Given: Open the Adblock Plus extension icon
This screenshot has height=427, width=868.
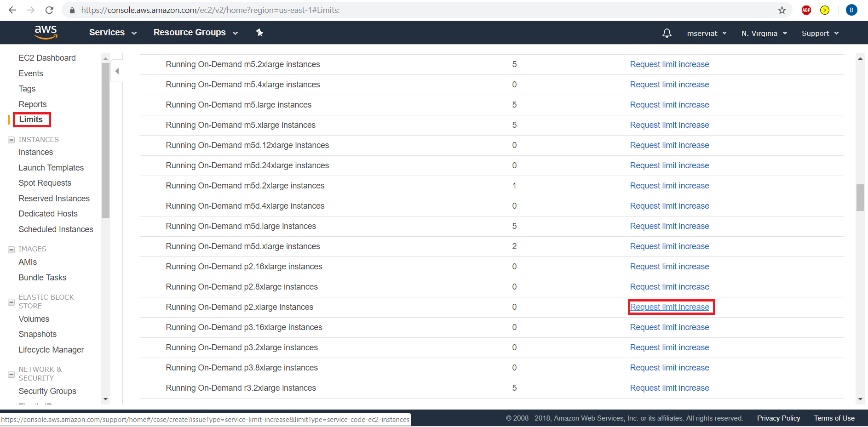Looking at the screenshot, I should (x=806, y=10).
